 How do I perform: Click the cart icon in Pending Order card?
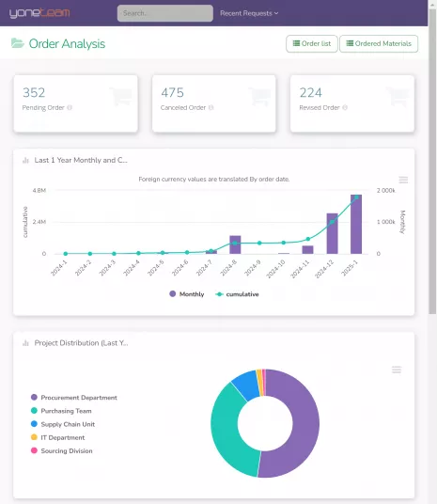click(x=121, y=96)
